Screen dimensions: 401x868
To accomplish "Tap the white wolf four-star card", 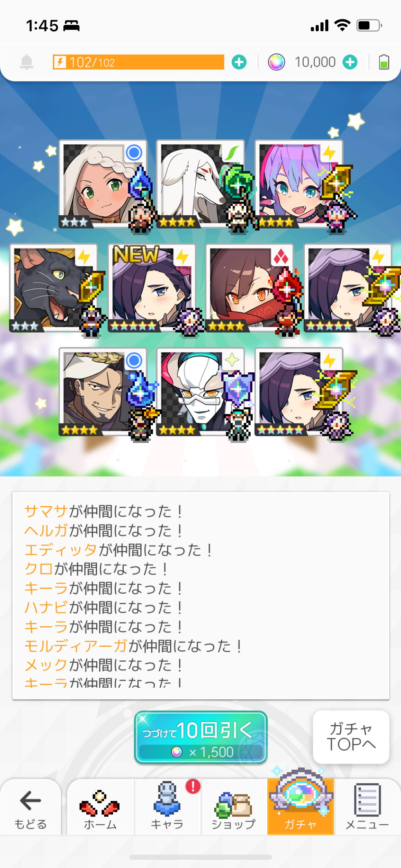I will [x=200, y=184].
